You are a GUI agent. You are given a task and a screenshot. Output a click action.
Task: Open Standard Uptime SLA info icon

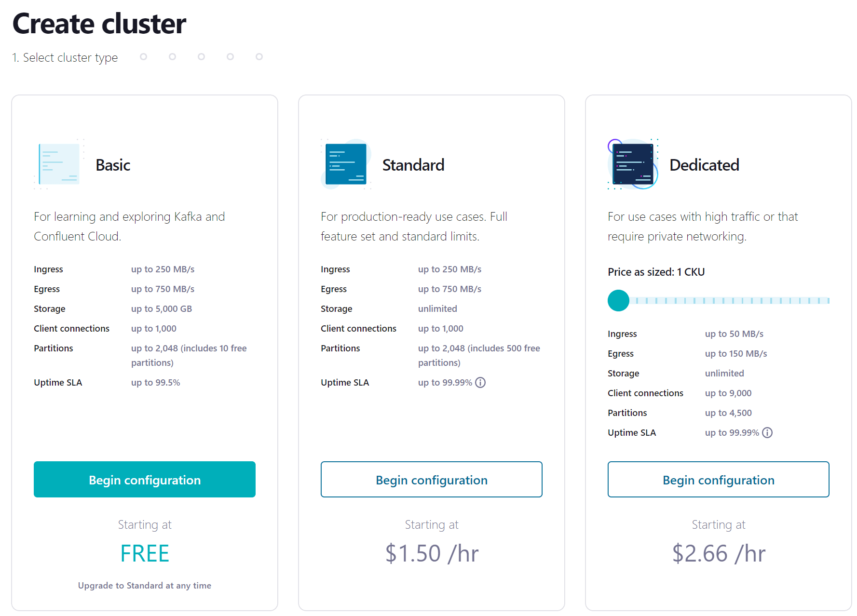(x=480, y=382)
